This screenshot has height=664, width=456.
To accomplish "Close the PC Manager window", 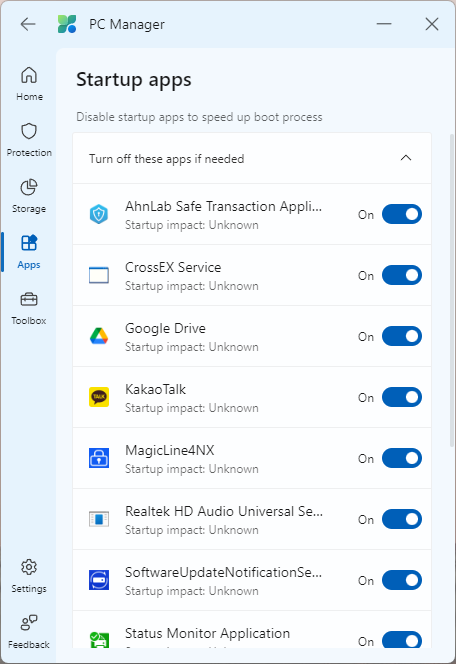I will tap(432, 24).
